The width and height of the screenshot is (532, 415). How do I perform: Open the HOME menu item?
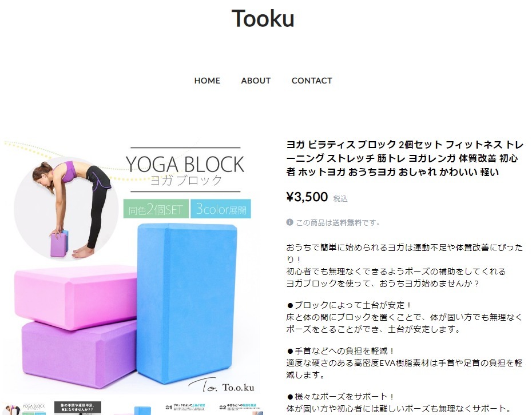pos(207,81)
